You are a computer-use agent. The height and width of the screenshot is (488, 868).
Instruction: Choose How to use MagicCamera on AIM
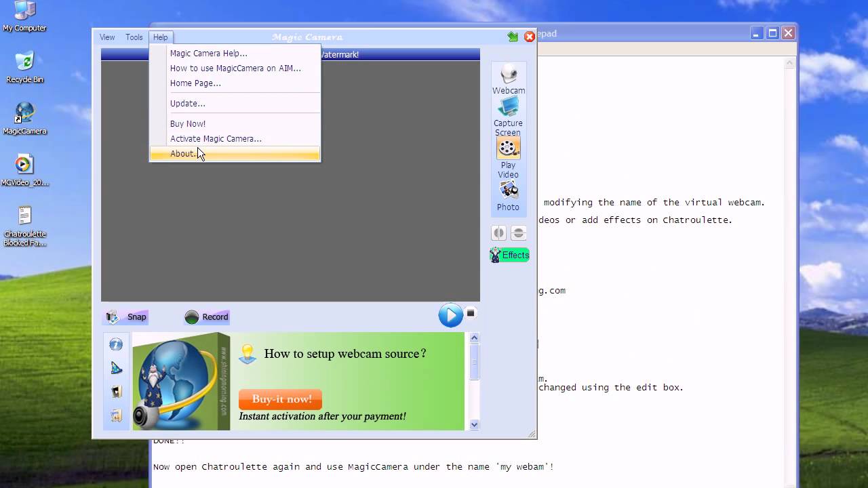click(235, 68)
